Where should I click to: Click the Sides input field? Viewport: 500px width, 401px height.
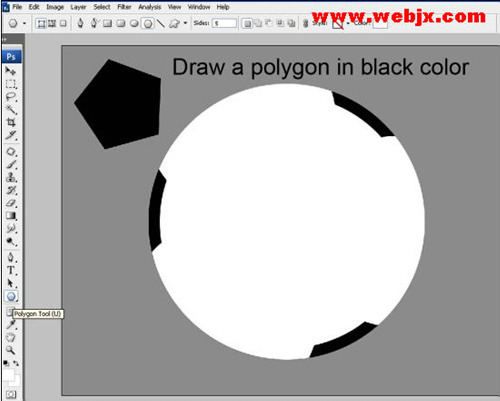pyautogui.click(x=224, y=23)
